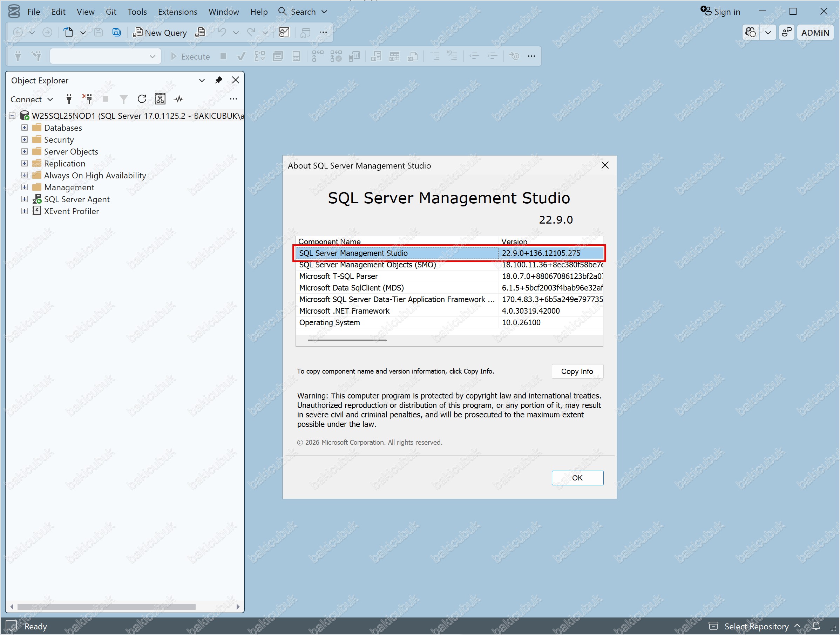
Task: Click the Execute query button
Action: [x=190, y=56]
